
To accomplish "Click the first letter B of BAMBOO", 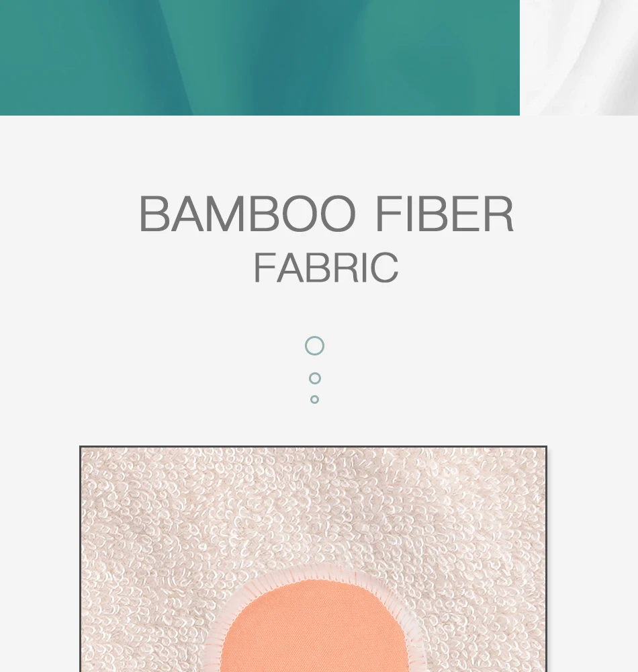I will [x=154, y=214].
